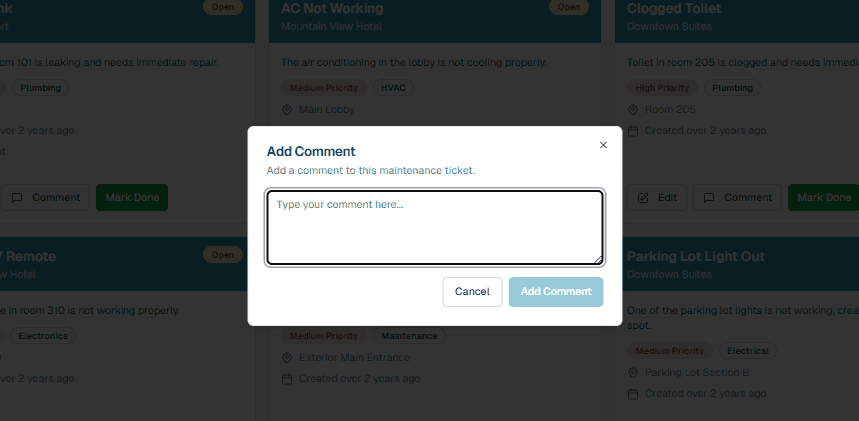Click location pin beside Exterior Main Entrance

(x=286, y=358)
